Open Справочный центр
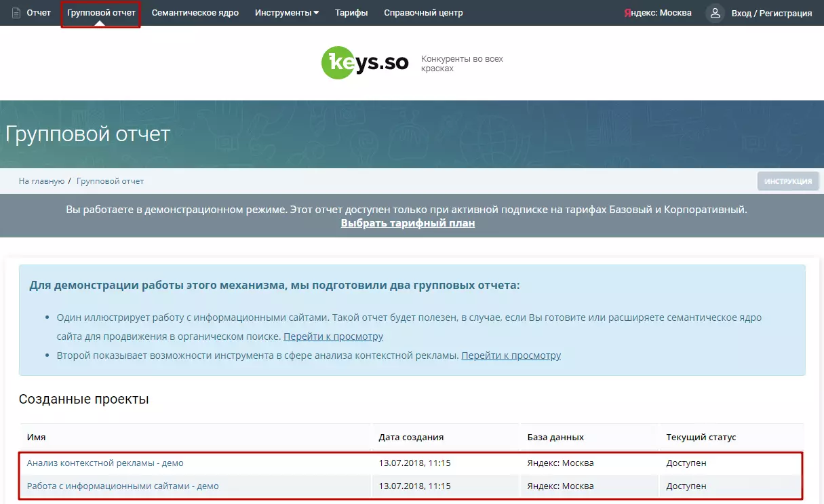824x504 pixels. [423, 13]
